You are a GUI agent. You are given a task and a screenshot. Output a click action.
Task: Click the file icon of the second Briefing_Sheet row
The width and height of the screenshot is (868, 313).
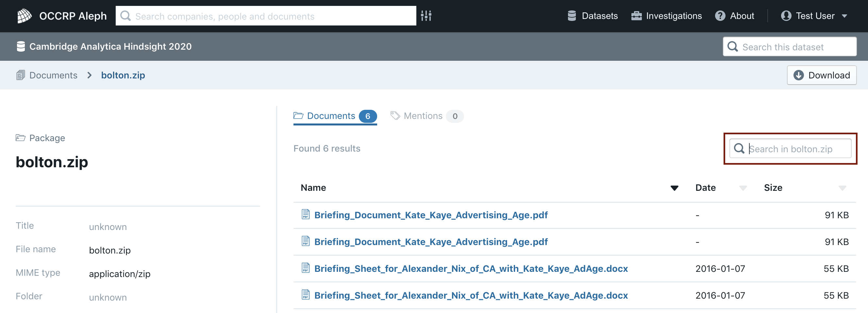coord(305,295)
